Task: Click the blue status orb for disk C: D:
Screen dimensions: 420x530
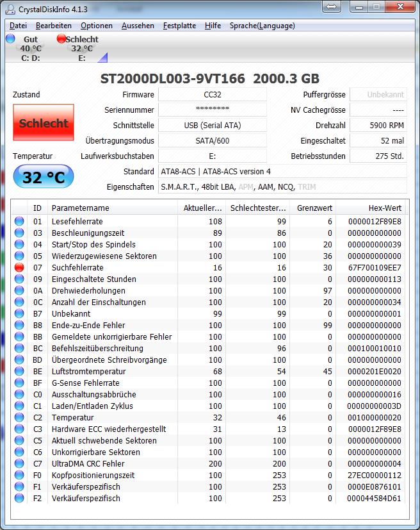Action: 10,38
